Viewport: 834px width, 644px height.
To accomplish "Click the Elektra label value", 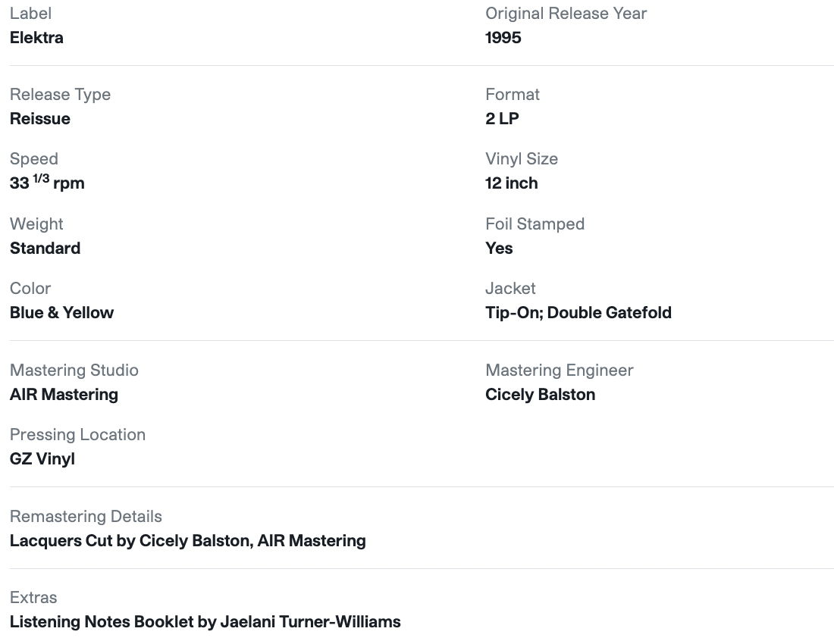I will (x=36, y=38).
